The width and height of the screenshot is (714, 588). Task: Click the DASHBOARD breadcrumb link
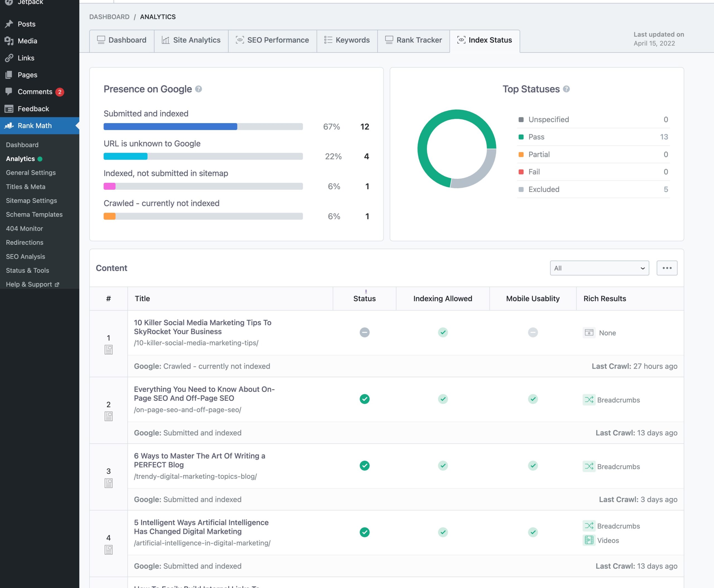coord(109,17)
